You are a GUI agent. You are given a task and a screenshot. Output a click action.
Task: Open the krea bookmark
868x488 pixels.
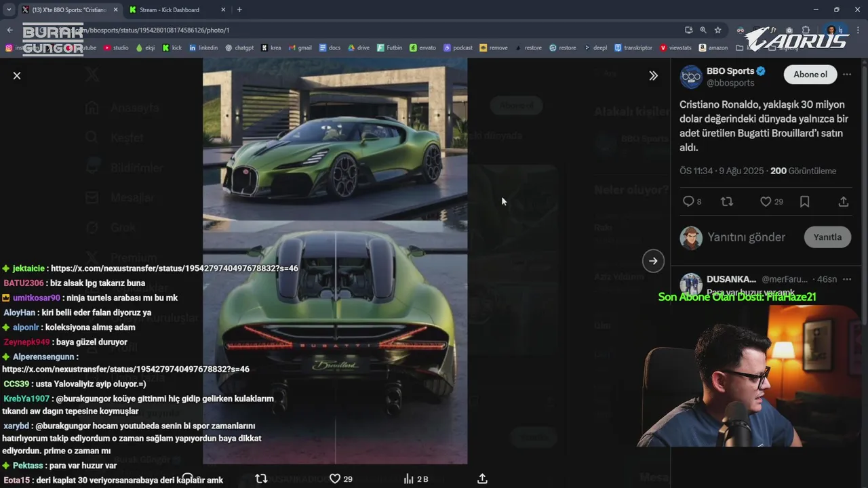(x=271, y=47)
